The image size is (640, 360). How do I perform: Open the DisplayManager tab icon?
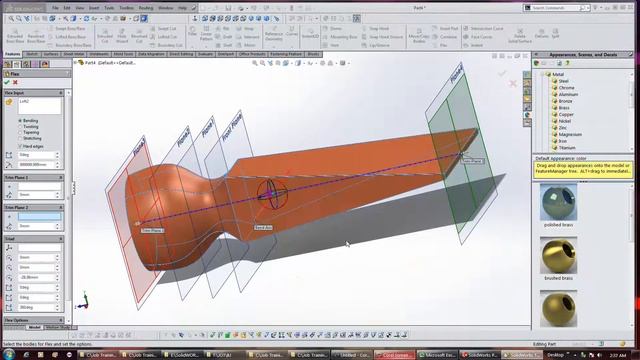click(x=44, y=64)
